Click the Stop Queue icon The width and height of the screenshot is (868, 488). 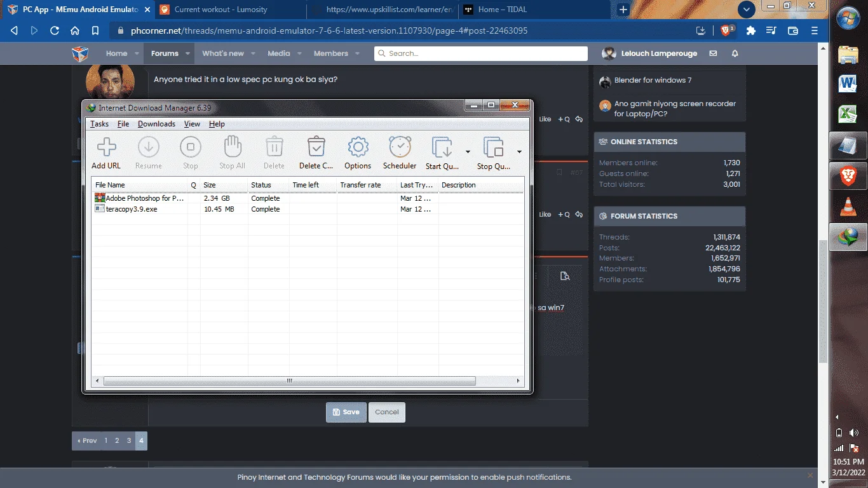tap(493, 147)
